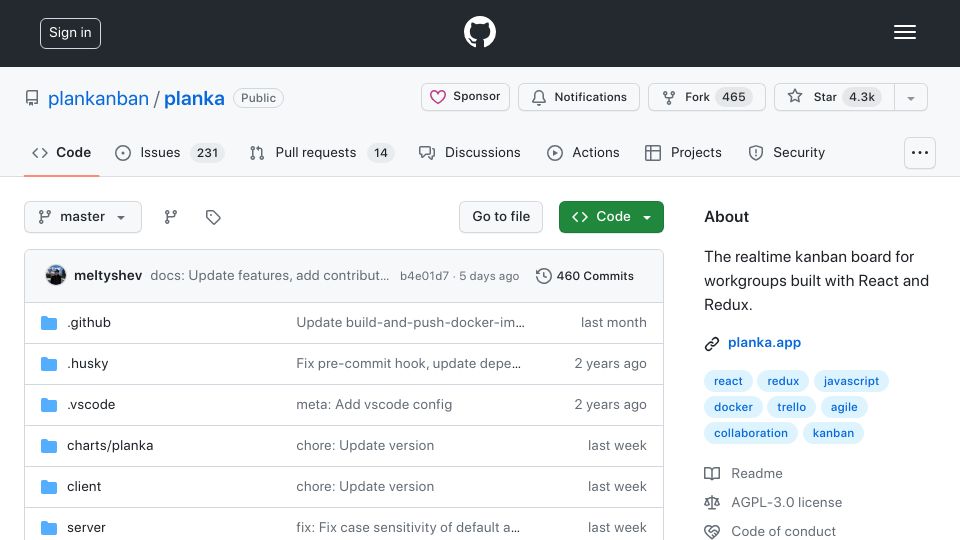Image resolution: width=960 pixels, height=540 pixels.
Task: Open commit hash b4e01d7
Action: point(424,276)
